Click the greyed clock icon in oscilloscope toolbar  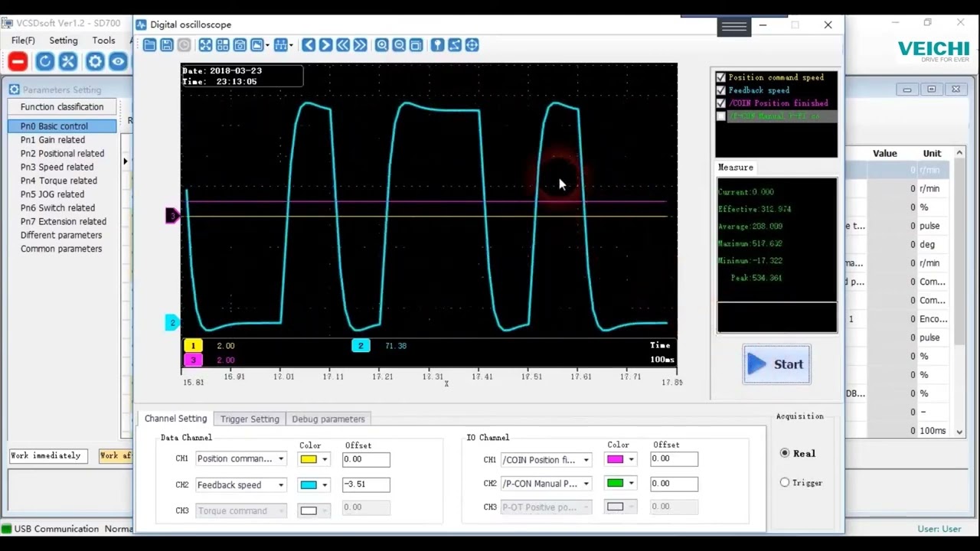point(184,45)
